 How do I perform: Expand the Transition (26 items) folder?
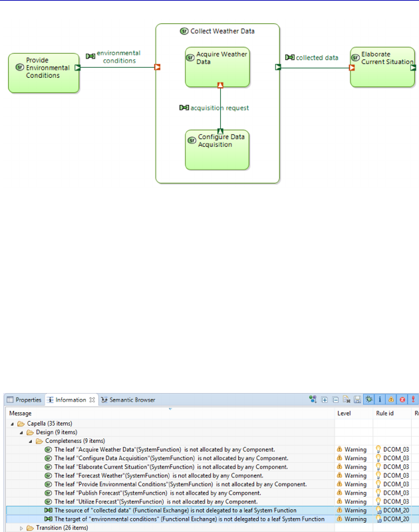[x=21, y=528]
